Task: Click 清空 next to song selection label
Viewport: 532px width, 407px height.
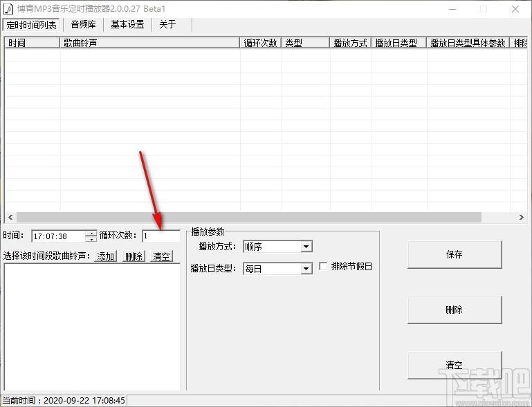Action: 161,256
